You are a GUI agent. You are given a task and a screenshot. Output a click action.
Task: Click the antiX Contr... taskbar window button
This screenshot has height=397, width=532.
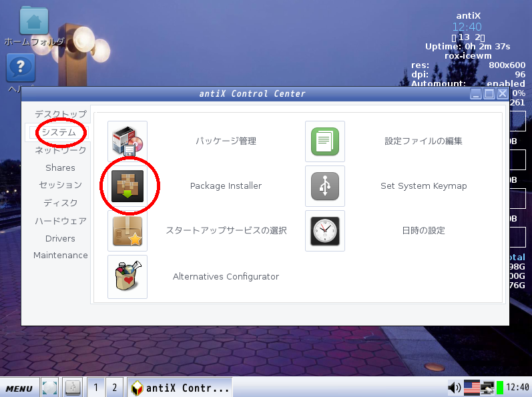(180, 387)
